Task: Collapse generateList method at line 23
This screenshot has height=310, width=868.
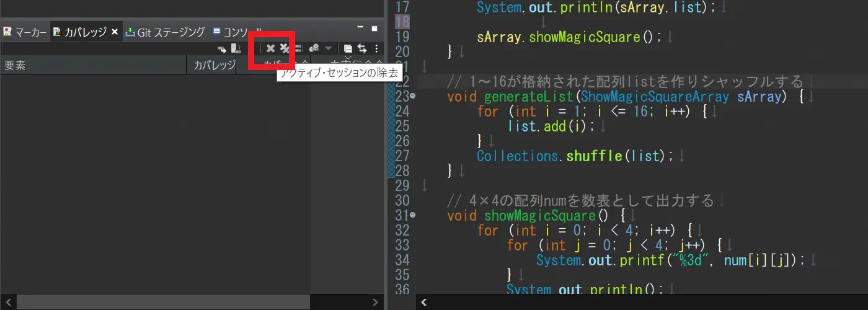Action: [x=412, y=97]
